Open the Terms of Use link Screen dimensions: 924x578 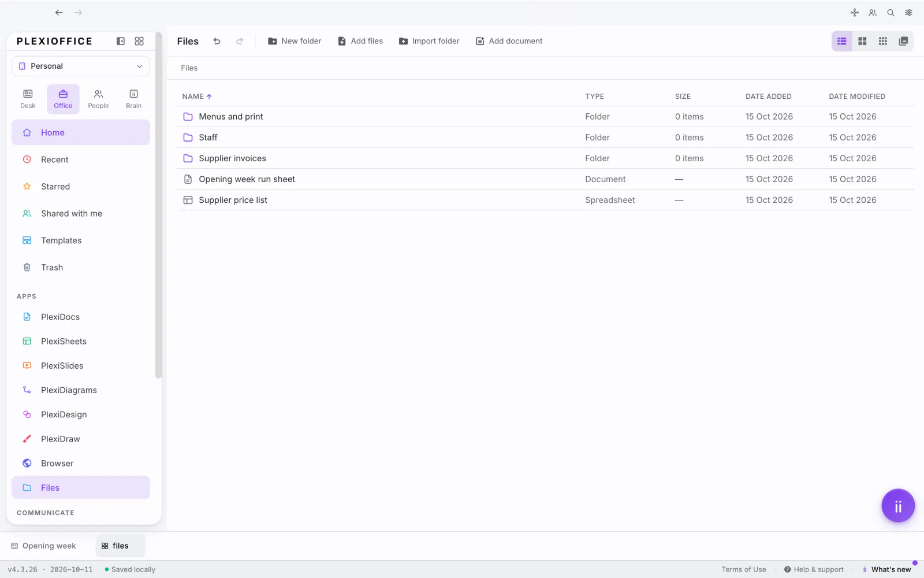click(x=744, y=569)
